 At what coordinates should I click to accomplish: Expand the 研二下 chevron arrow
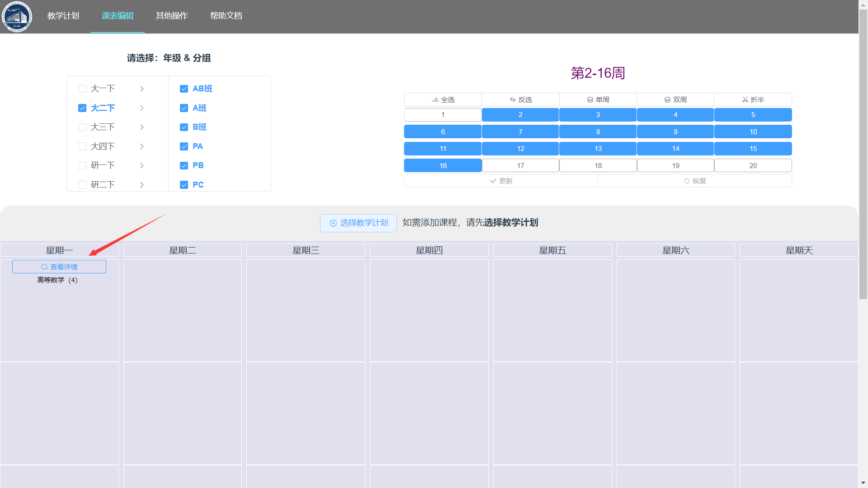coord(142,185)
